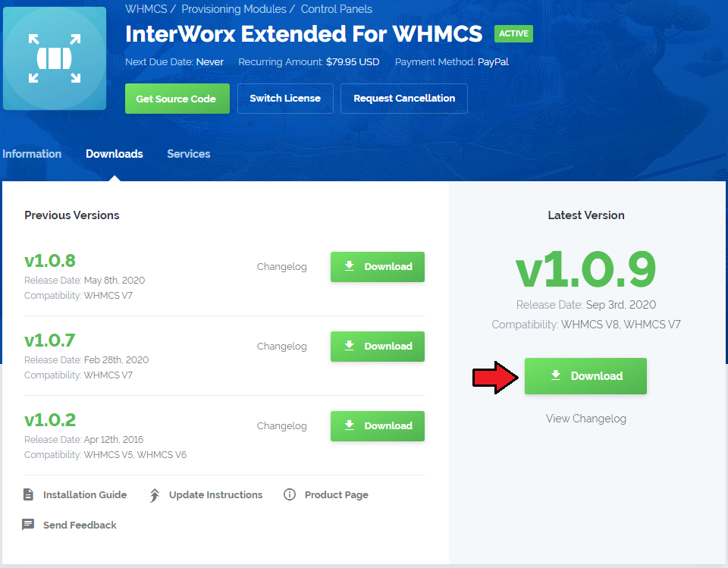Image resolution: width=728 pixels, height=568 pixels.
Task: Click the v1.0.9 version heading
Action: [x=586, y=269]
